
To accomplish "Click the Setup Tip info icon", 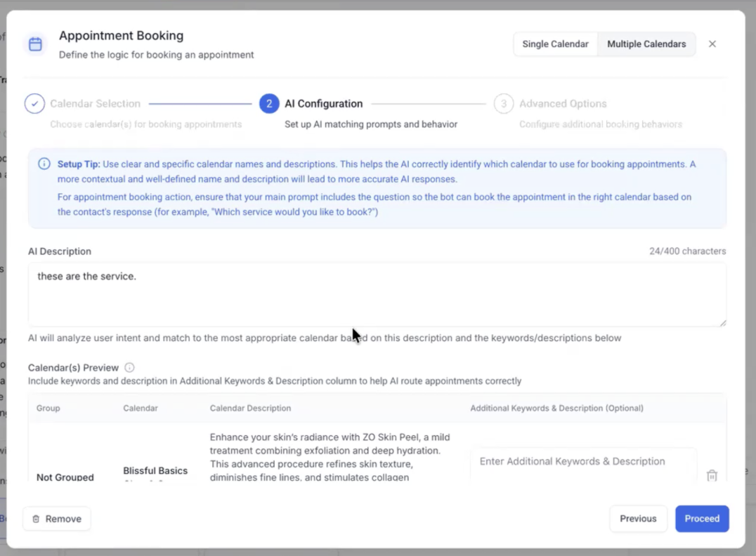I will (x=44, y=164).
